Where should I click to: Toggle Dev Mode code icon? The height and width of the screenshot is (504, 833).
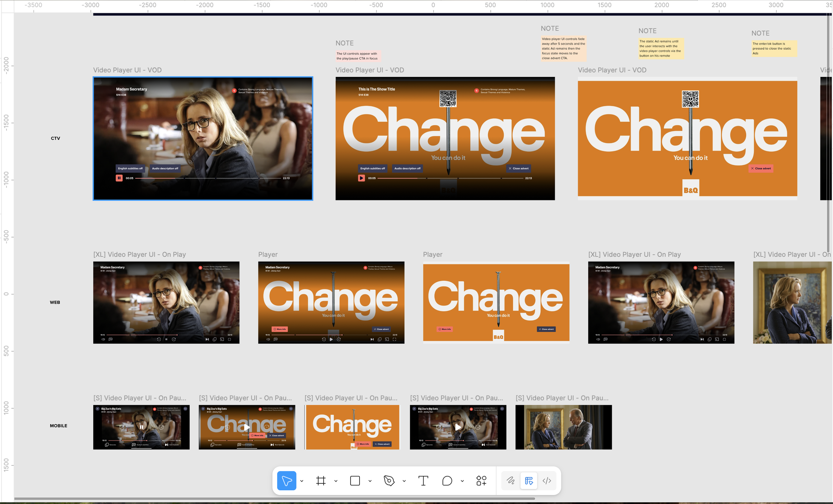pos(547,480)
